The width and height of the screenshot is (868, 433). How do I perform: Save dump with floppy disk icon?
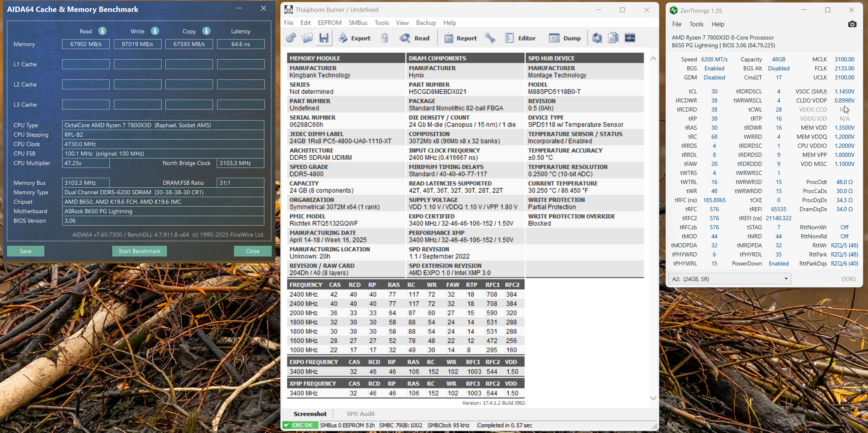tap(324, 38)
